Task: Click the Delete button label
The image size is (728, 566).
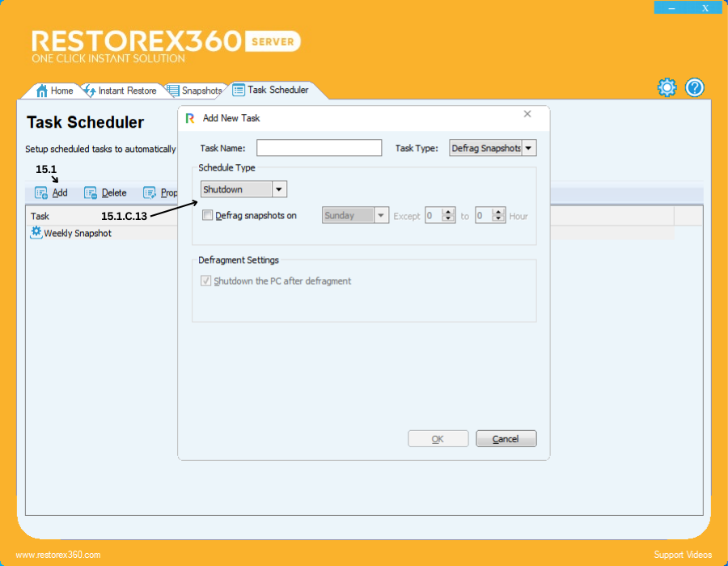Action: (x=114, y=193)
